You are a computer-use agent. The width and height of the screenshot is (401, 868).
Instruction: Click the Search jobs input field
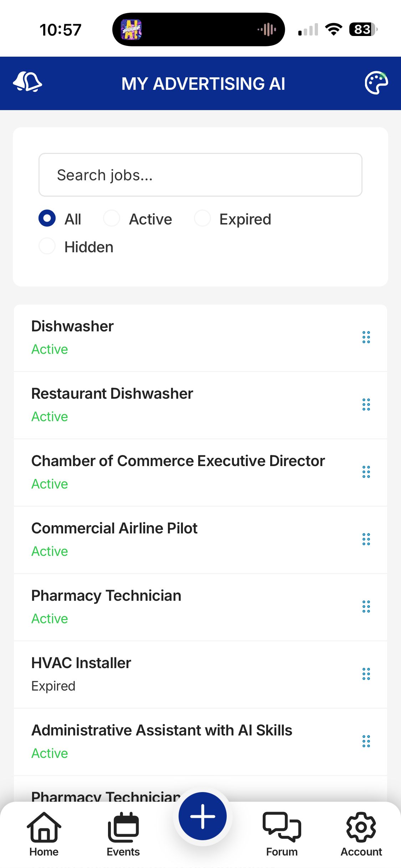(x=200, y=175)
